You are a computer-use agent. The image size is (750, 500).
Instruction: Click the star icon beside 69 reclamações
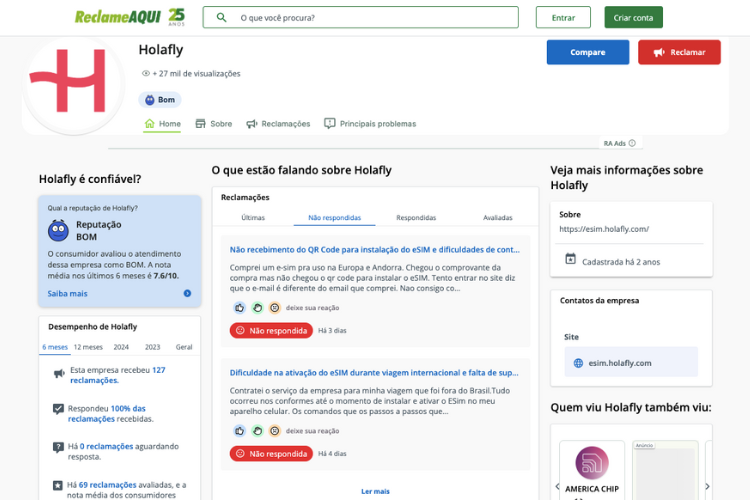tap(57, 486)
